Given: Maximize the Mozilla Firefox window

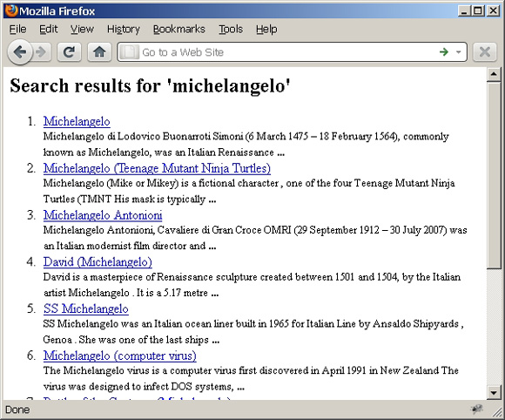Looking at the screenshot, I should [478, 11].
